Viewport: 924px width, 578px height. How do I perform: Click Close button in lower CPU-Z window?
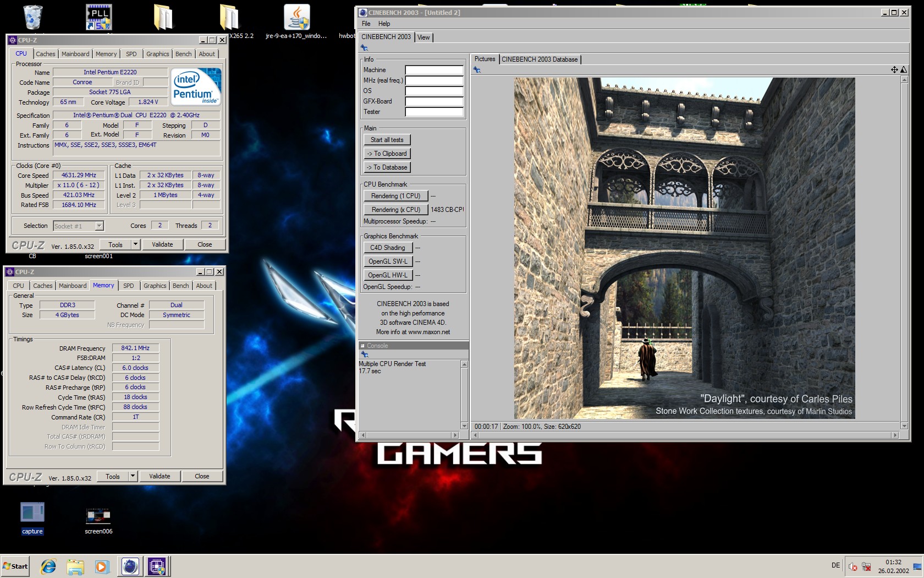coord(202,476)
